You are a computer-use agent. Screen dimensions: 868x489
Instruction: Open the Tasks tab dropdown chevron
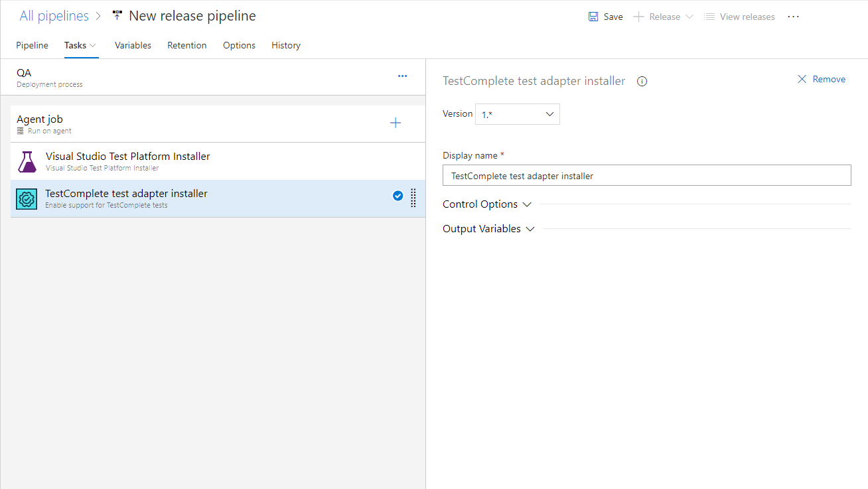[92, 45]
